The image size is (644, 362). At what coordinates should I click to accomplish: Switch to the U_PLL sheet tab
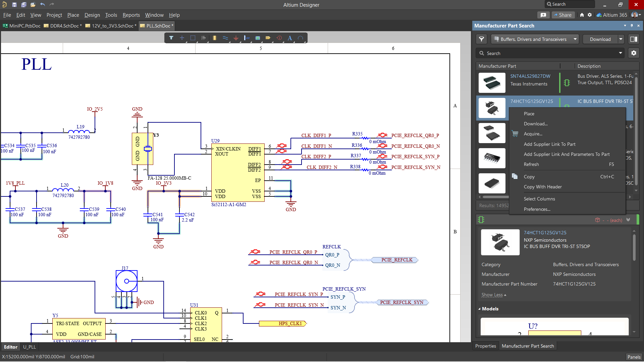pyautogui.click(x=29, y=347)
